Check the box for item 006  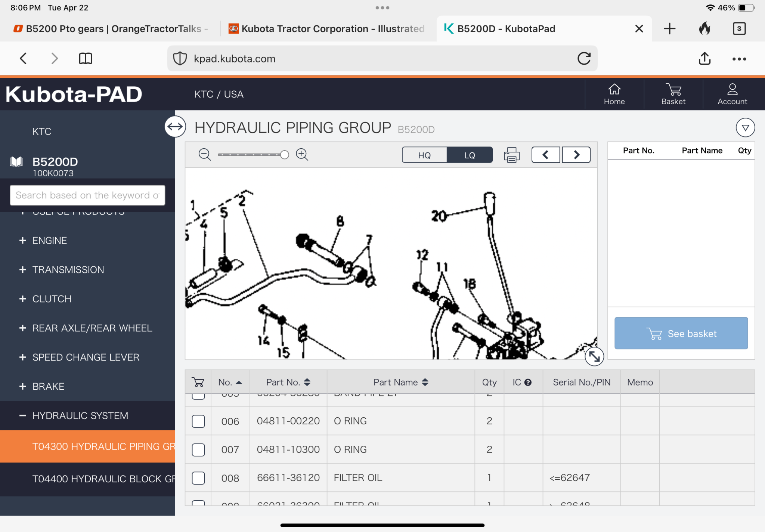pos(198,421)
